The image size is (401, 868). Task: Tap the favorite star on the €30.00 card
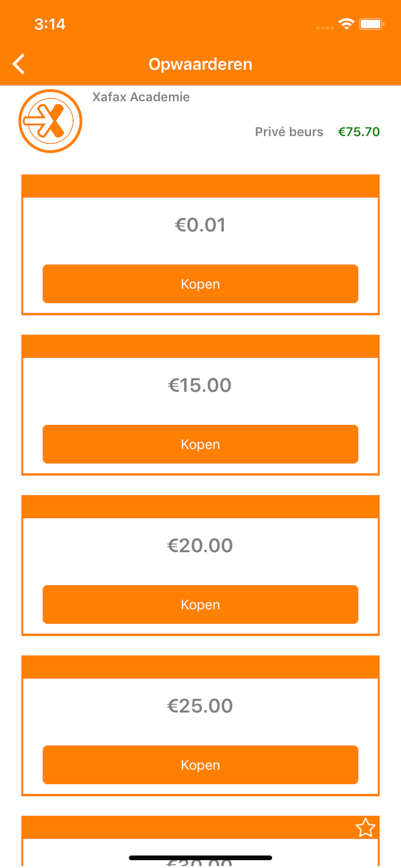click(x=365, y=828)
